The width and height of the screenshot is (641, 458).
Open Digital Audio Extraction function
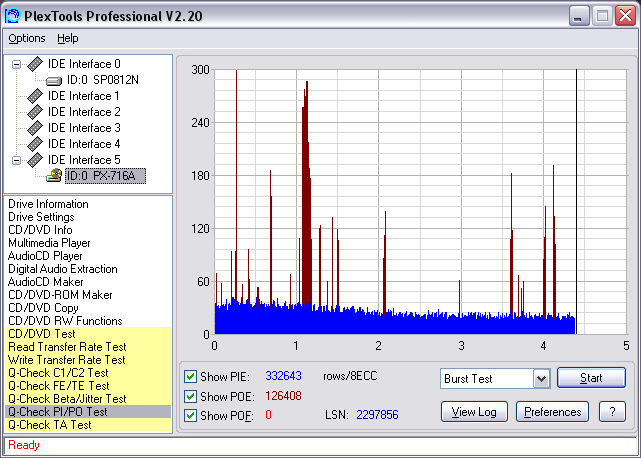[x=63, y=269]
